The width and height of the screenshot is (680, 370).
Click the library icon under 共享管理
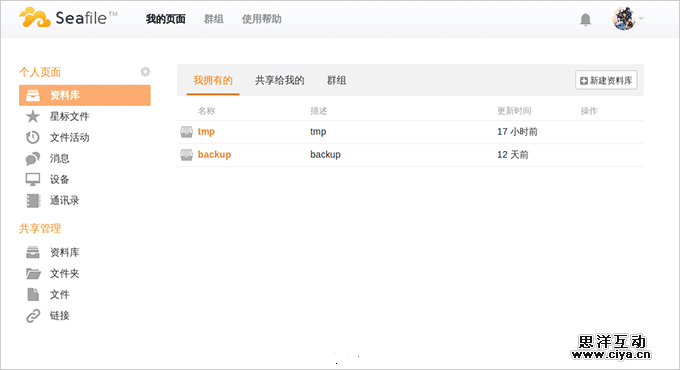(x=33, y=252)
